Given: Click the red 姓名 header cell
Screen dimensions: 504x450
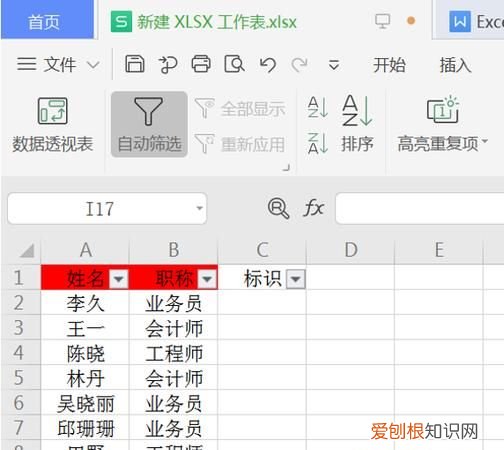Looking at the screenshot, I should 85,278.
